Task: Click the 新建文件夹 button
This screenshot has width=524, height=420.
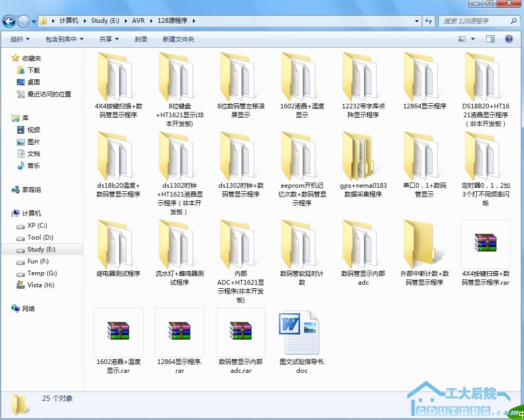Action: [x=178, y=39]
